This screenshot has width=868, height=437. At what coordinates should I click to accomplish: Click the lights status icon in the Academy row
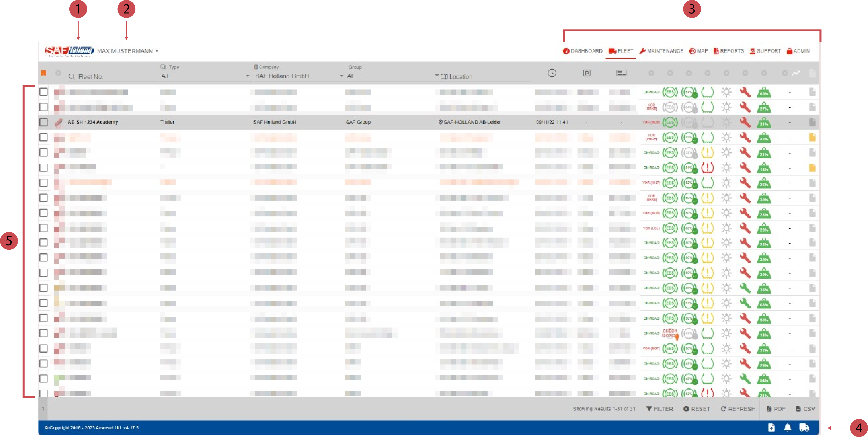tap(727, 122)
